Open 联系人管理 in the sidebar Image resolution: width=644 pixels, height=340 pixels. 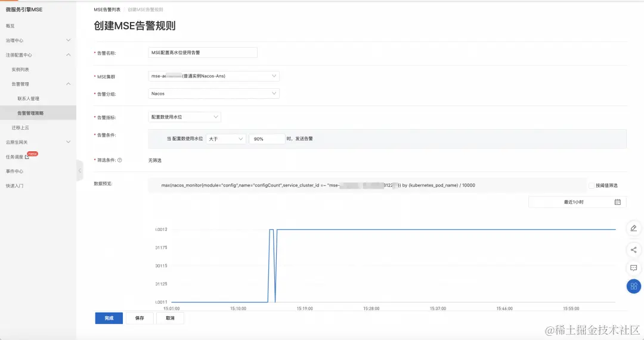click(29, 99)
